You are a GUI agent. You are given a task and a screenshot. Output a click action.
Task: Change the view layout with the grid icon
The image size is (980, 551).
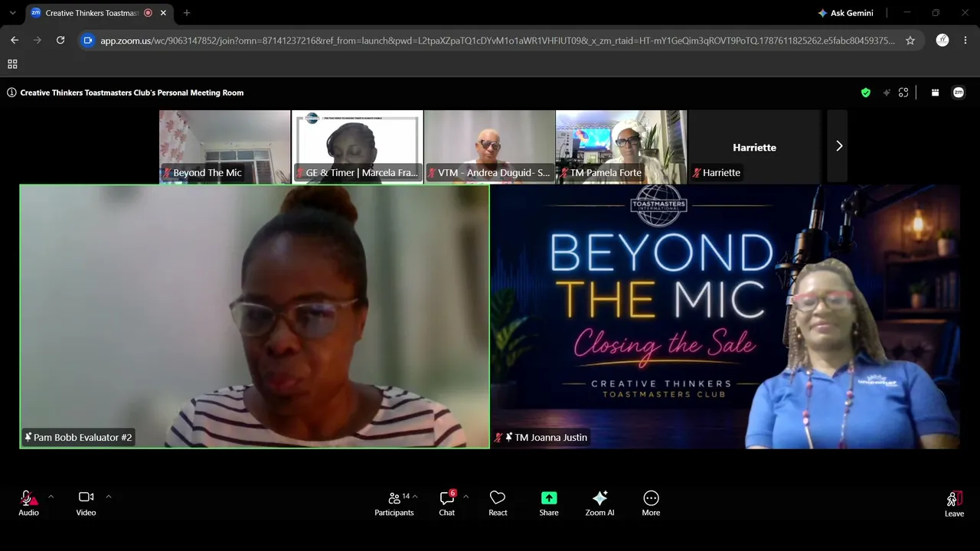[935, 93]
